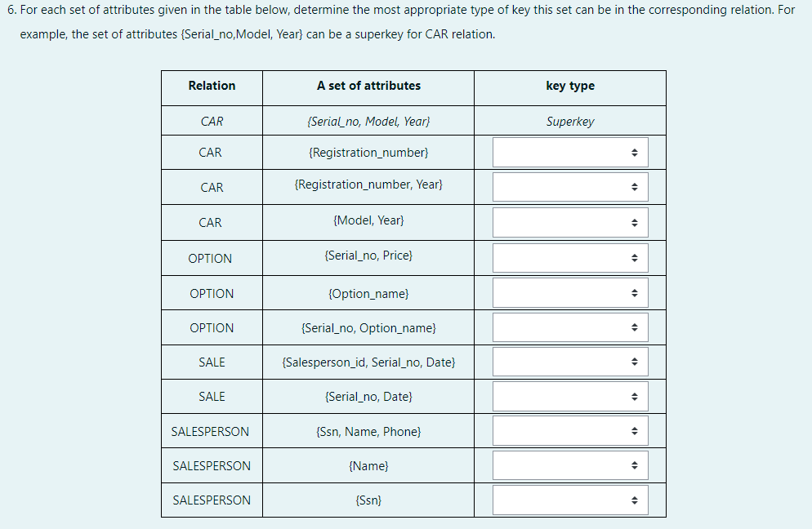Screen dimensions: 812x529
Task: Open the dropdown for OPTION {Serial_no, Price}
Action: 569,257
